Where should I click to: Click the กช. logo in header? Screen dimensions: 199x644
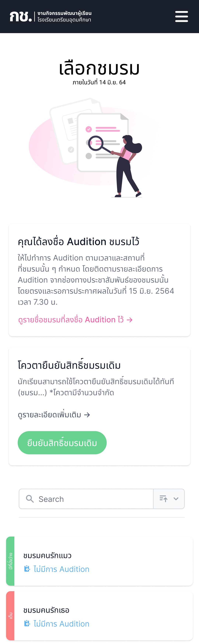tap(21, 17)
